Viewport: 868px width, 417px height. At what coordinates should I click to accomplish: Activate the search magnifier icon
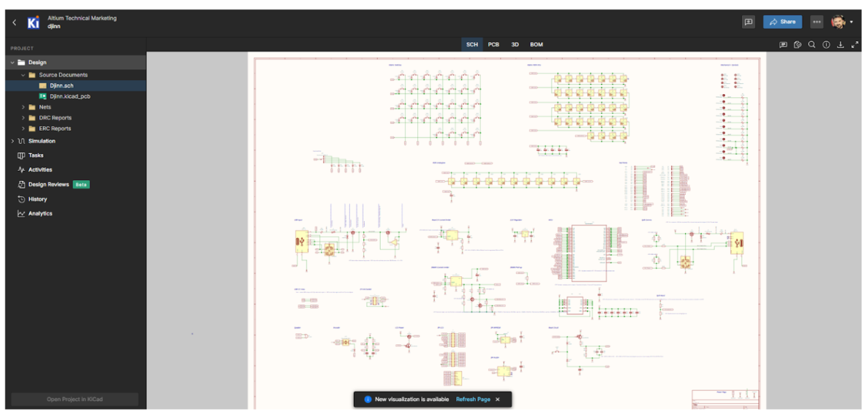[x=811, y=45]
